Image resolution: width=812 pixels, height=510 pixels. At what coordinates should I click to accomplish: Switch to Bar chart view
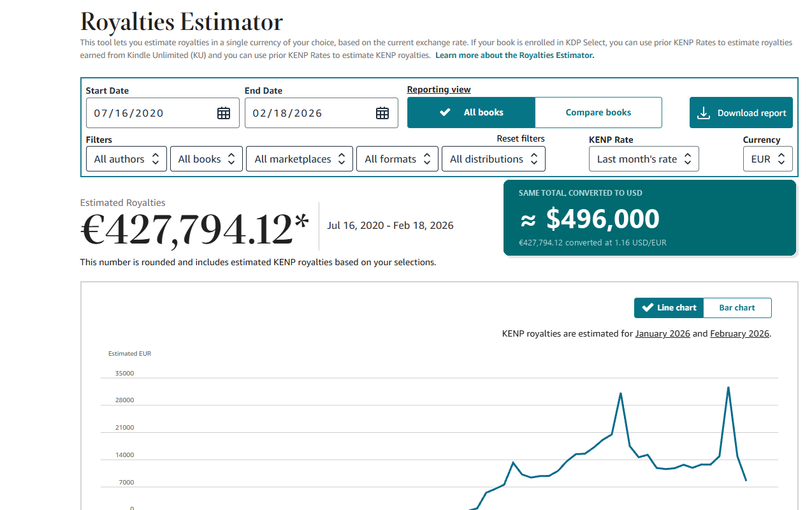[x=737, y=307]
